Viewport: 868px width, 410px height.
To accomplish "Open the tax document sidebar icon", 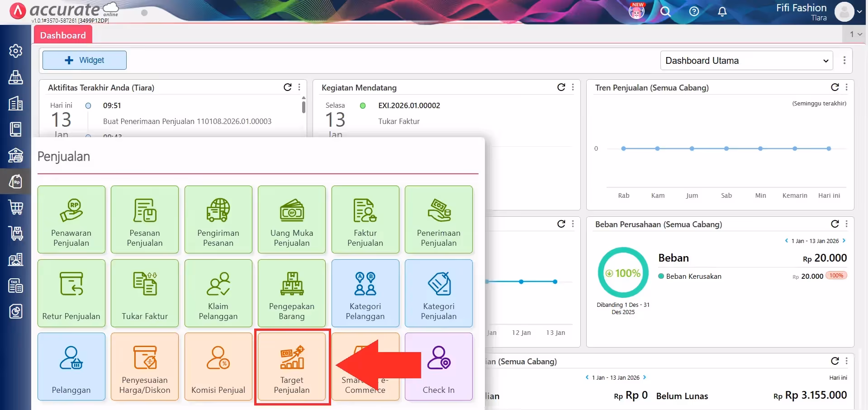I will click(x=16, y=286).
